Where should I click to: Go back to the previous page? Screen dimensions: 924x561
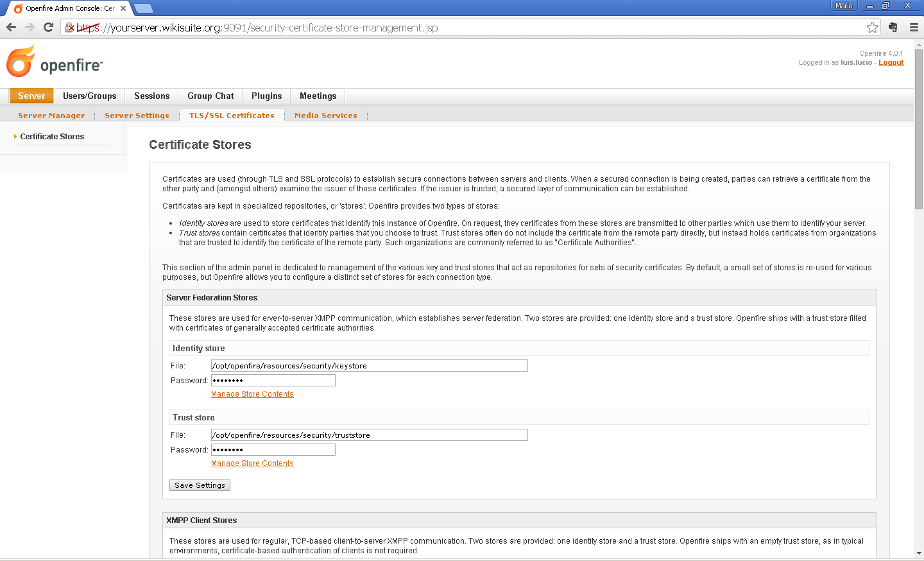pyautogui.click(x=11, y=28)
